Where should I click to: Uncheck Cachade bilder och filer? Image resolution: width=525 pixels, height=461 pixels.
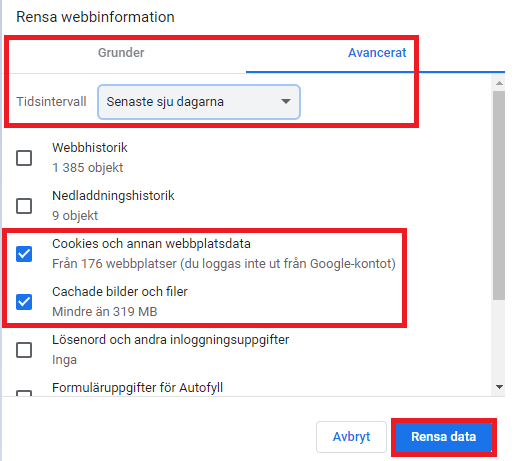(24, 302)
